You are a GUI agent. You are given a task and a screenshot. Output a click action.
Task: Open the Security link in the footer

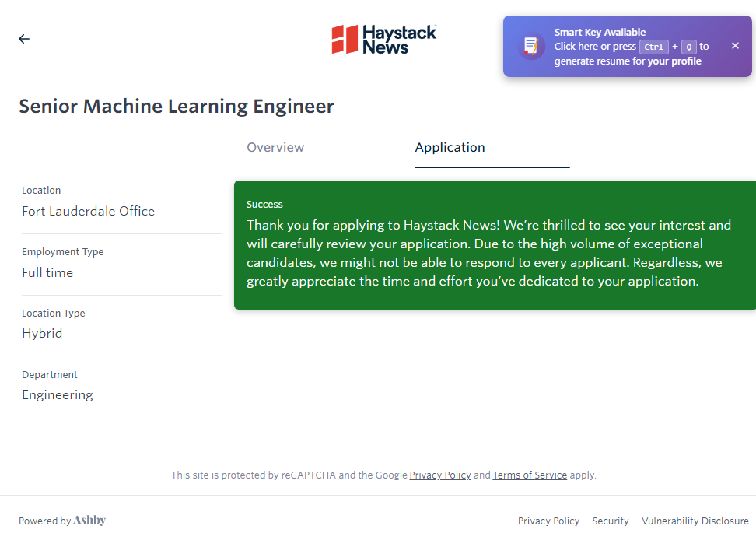(x=611, y=521)
